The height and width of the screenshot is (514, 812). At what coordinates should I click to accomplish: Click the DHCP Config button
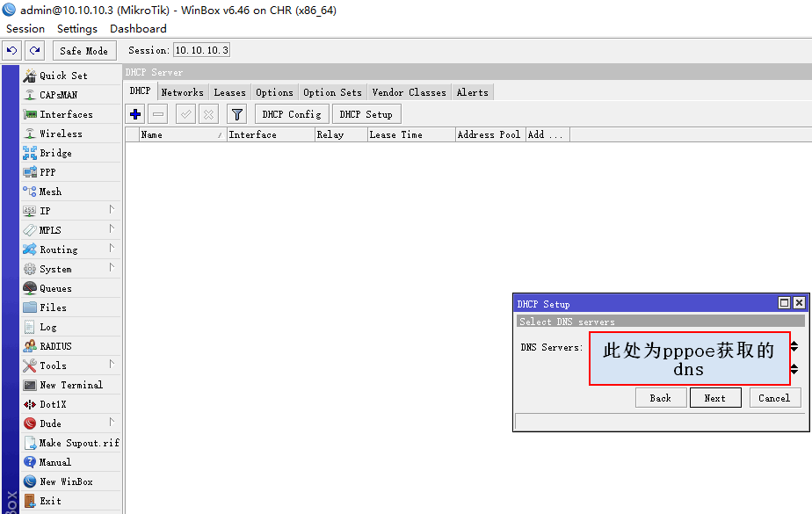point(292,114)
